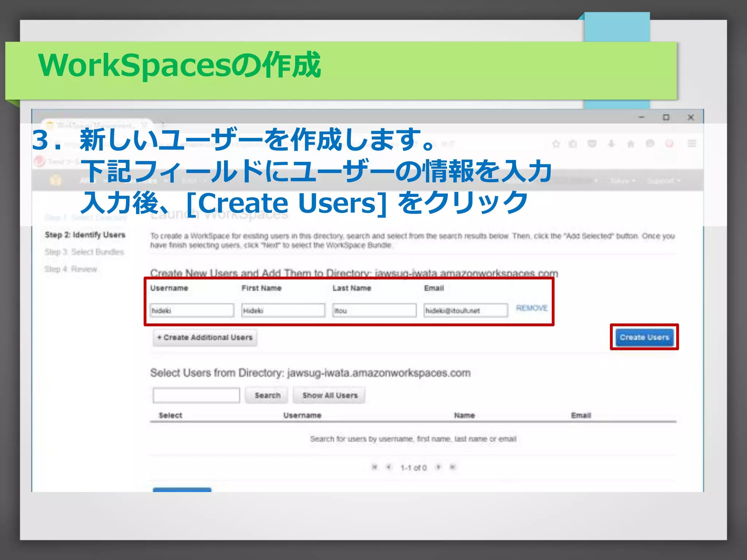
Task: Click the home icon in the browser toolbar
Action: (631, 144)
